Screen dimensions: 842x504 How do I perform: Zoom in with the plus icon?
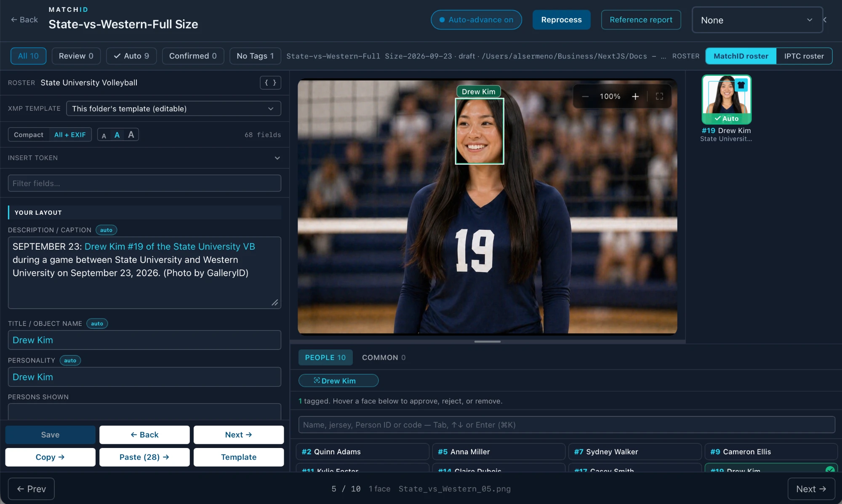(635, 96)
